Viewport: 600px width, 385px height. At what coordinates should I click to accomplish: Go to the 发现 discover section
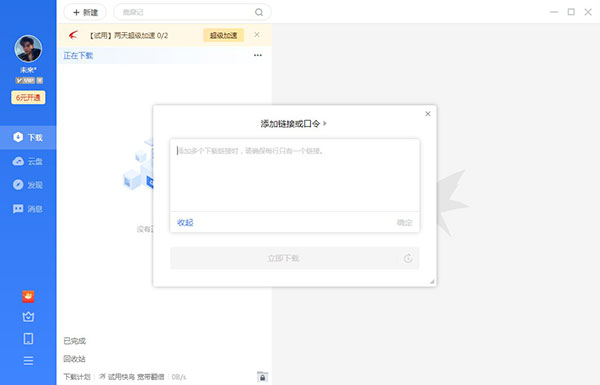click(28, 185)
